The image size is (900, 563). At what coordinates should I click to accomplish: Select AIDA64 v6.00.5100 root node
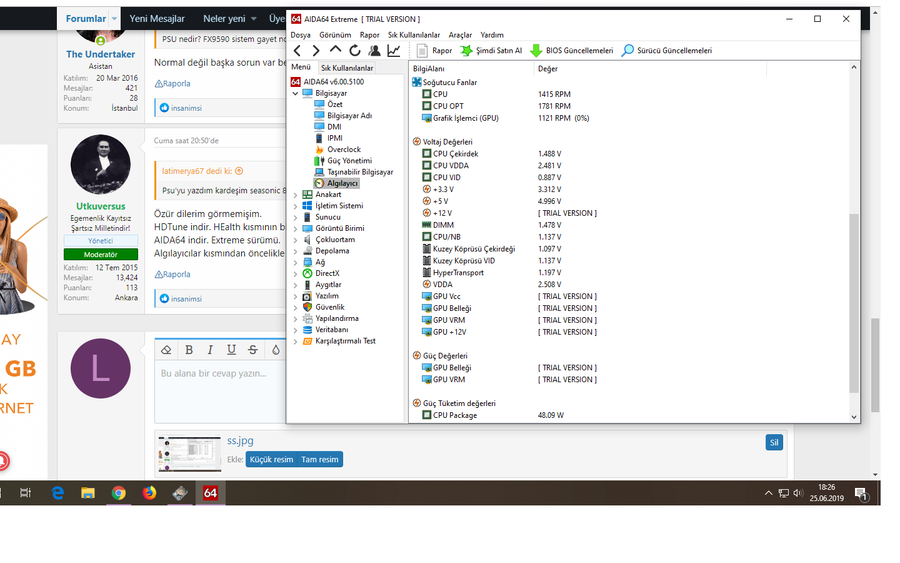coord(333,81)
